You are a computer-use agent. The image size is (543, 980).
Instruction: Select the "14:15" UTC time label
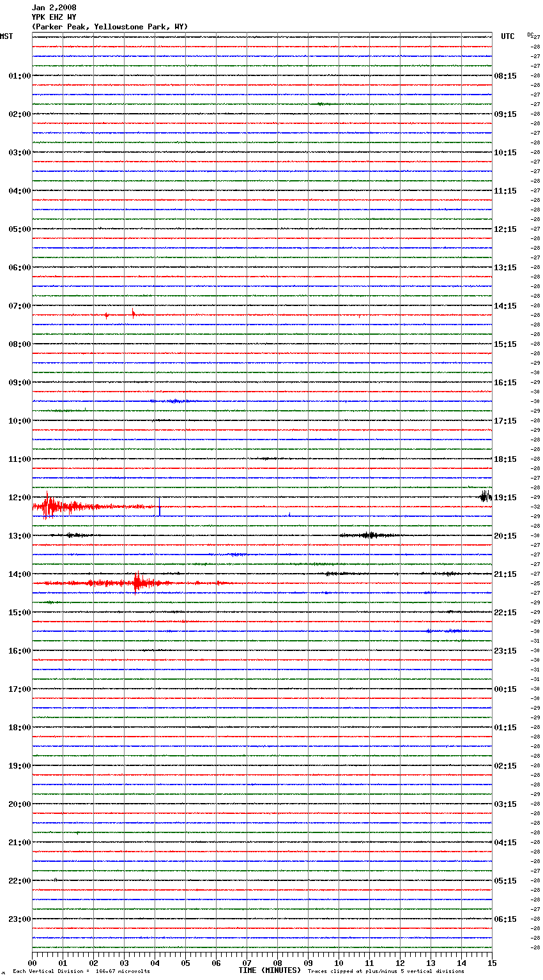click(505, 306)
